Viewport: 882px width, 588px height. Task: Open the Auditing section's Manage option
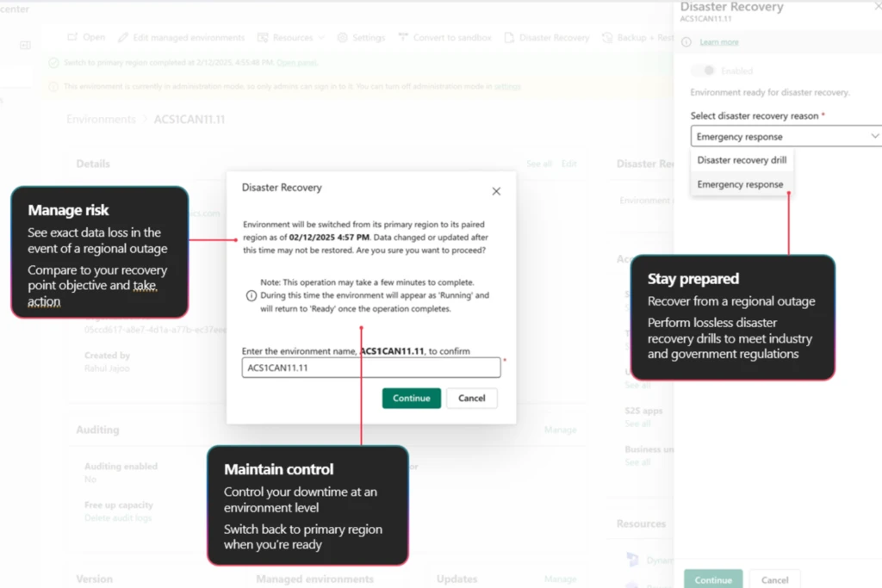(x=560, y=430)
